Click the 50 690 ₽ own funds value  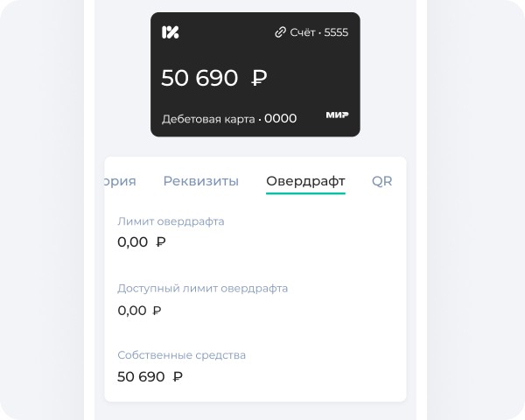(150, 377)
